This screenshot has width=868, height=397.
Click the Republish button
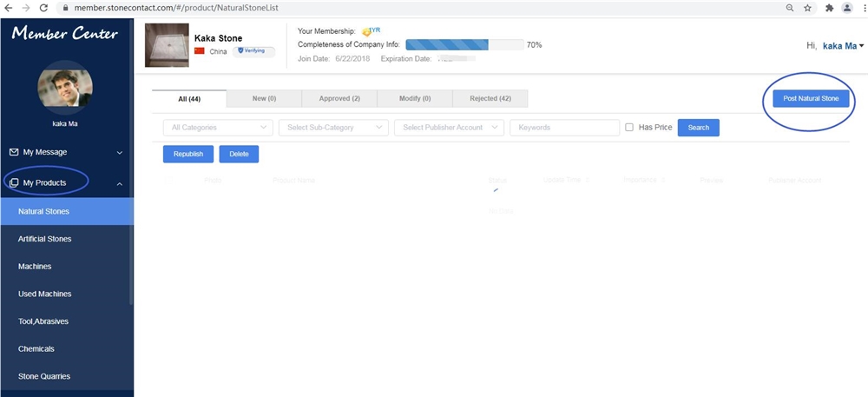pyautogui.click(x=188, y=154)
